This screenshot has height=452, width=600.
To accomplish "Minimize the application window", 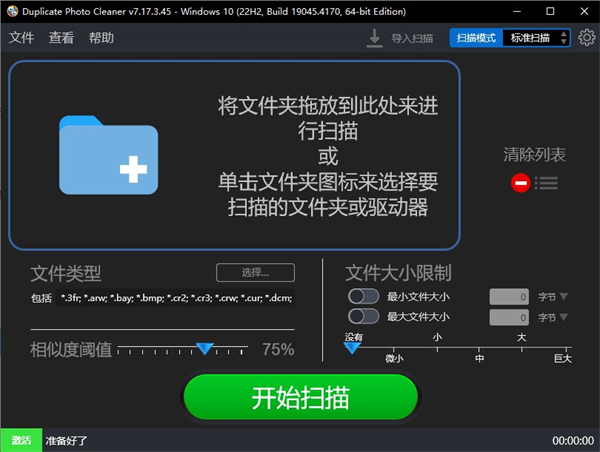I will (x=517, y=11).
